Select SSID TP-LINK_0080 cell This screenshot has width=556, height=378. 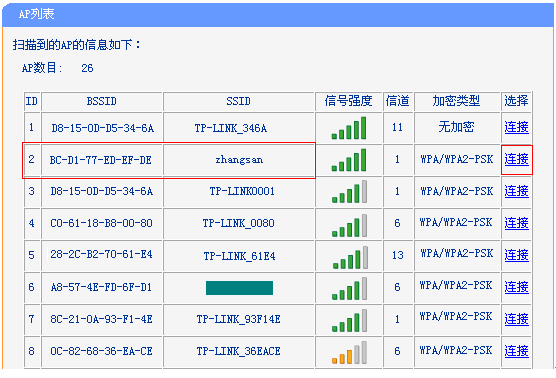coord(239,223)
